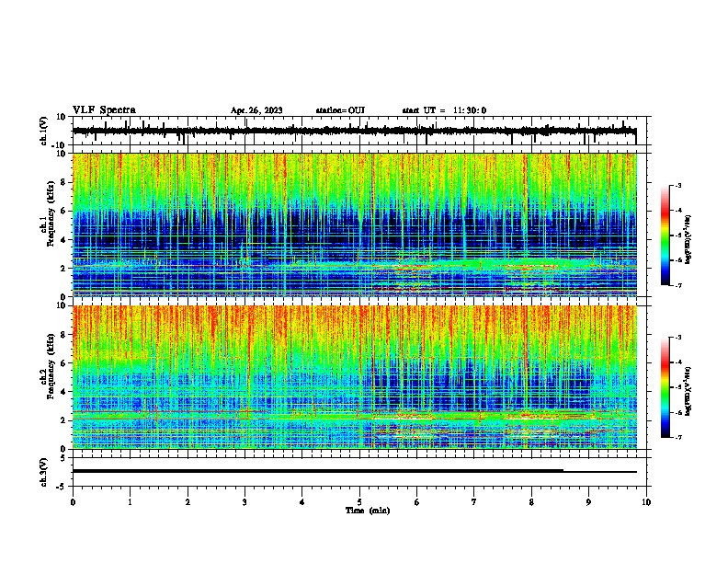The height and width of the screenshot is (563, 728).
Task: Click the ch.2 color scale log(PSD) unit label
Action: click(x=688, y=392)
